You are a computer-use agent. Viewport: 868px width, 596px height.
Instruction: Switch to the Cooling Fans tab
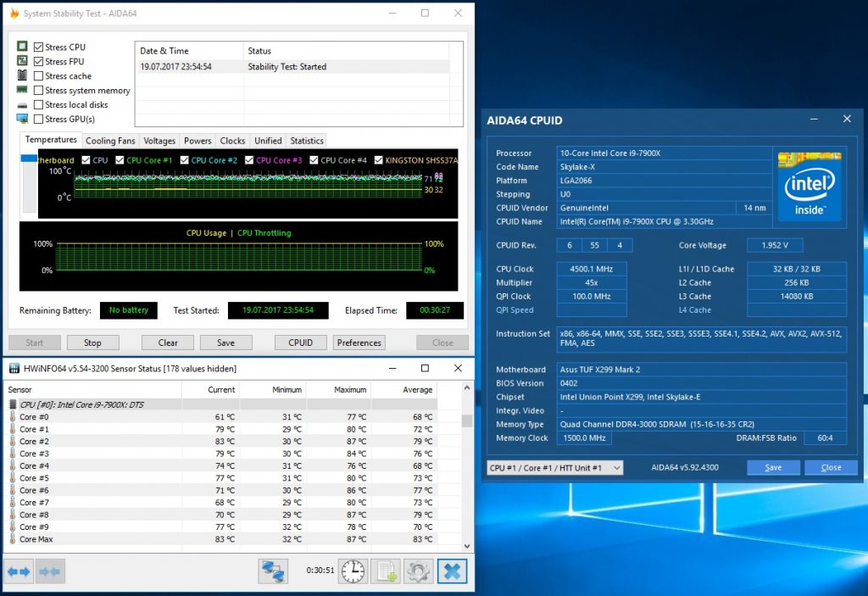coord(110,141)
